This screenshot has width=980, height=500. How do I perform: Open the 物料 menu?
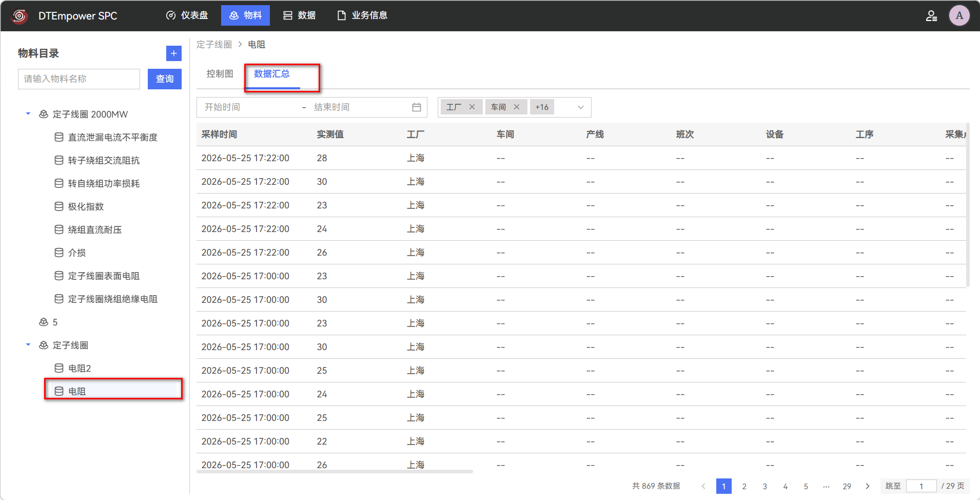coord(245,15)
